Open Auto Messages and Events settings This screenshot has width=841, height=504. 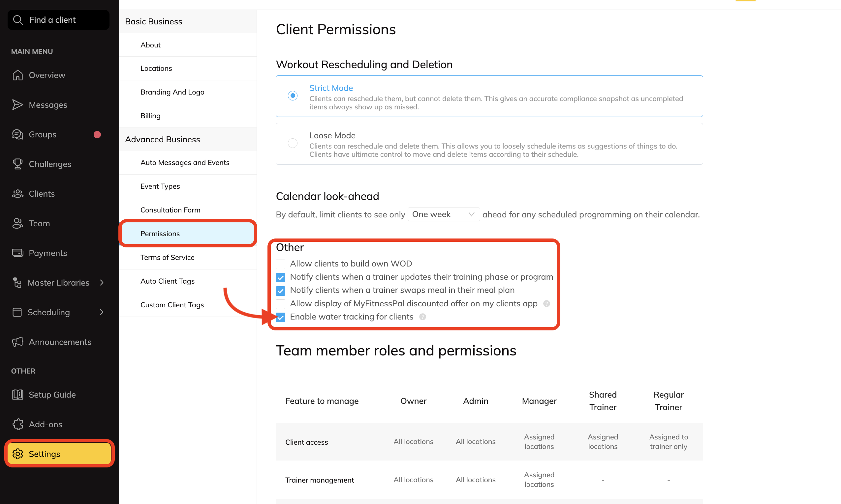(185, 163)
